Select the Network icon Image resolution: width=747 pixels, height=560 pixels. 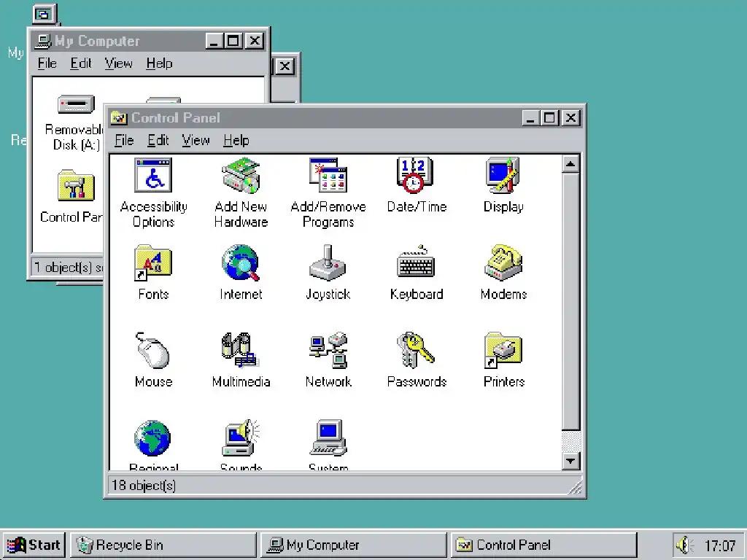[x=328, y=351]
